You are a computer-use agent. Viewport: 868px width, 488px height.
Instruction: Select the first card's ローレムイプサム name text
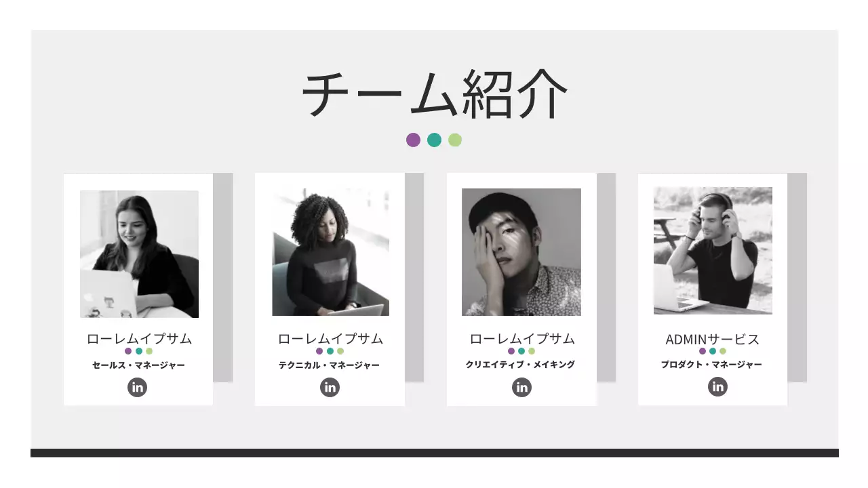click(x=140, y=339)
